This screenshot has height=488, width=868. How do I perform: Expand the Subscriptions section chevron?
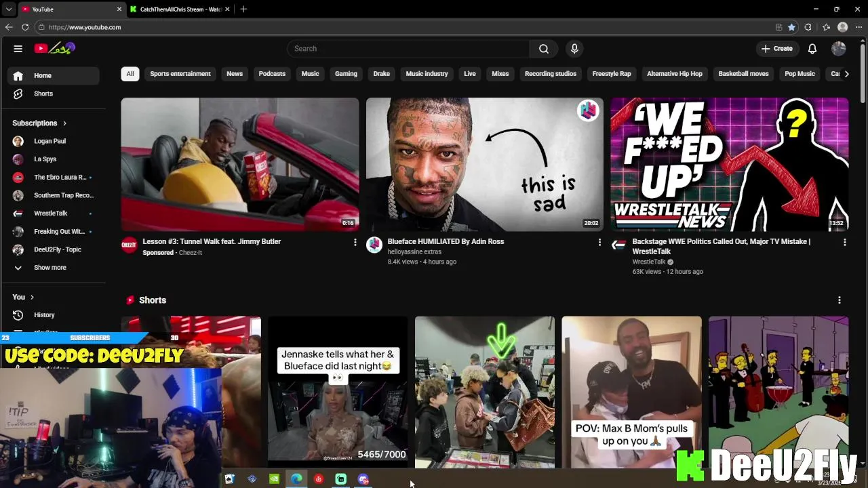tap(64, 123)
